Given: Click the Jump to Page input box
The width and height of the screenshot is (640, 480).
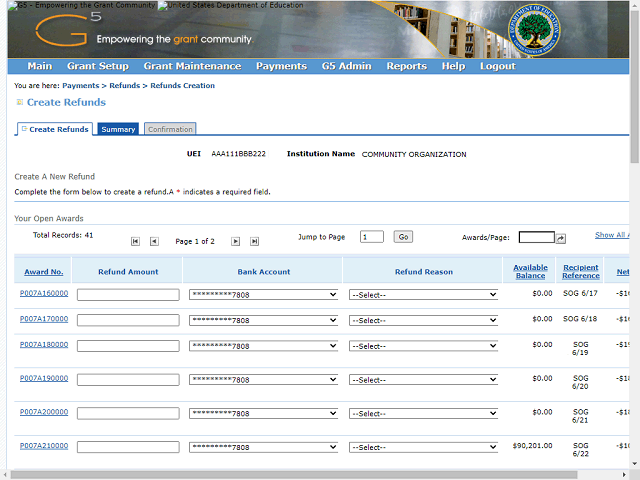Looking at the screenshot, I should pyautogui.click(x=371, y=237).
